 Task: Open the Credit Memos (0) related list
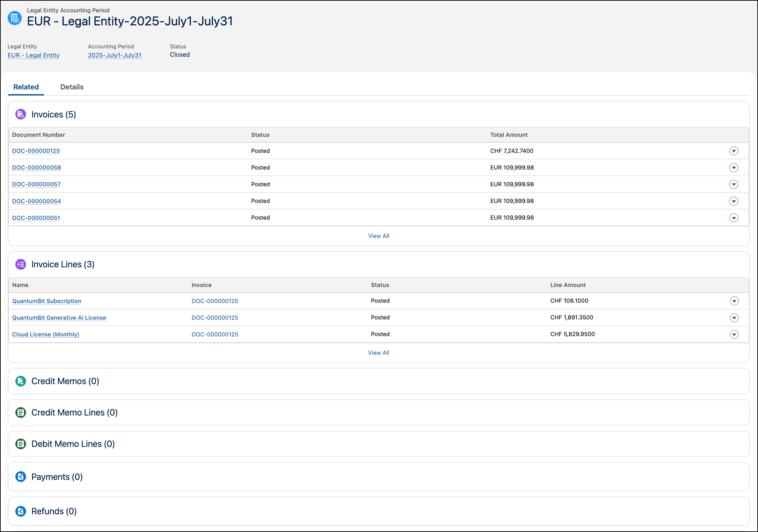pos(65,381)
